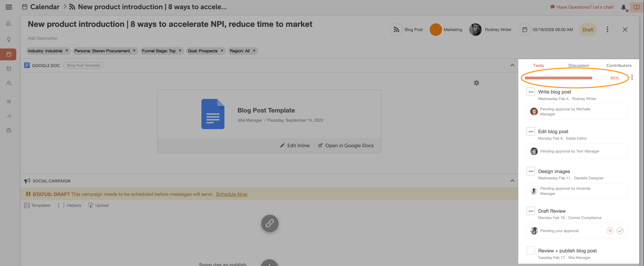Screen dimensions: 644x266
Task: Click the lightbulb ideas sidebar icon
Action: [x=9, y=39]
